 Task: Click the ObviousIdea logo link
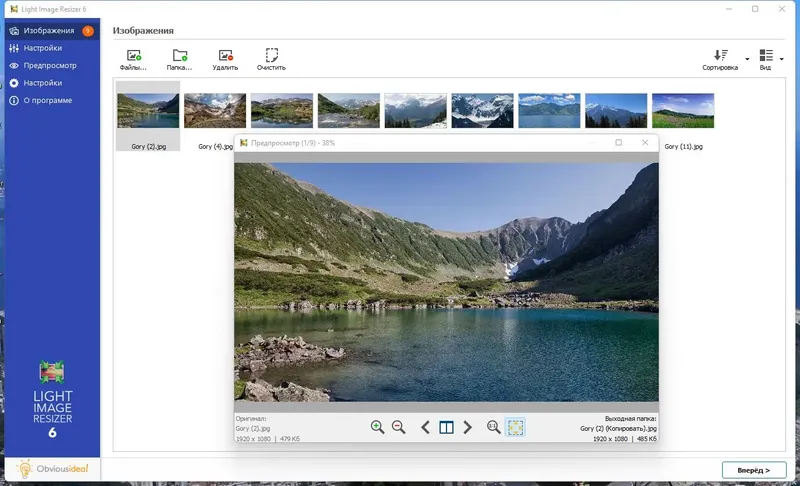(53, 469)
